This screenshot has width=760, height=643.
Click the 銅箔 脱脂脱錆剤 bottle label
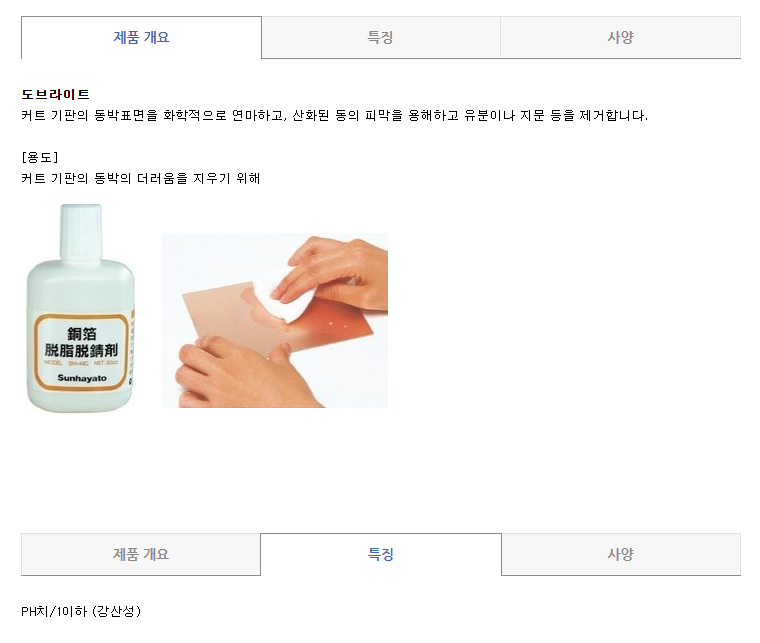tap(81, 342)
